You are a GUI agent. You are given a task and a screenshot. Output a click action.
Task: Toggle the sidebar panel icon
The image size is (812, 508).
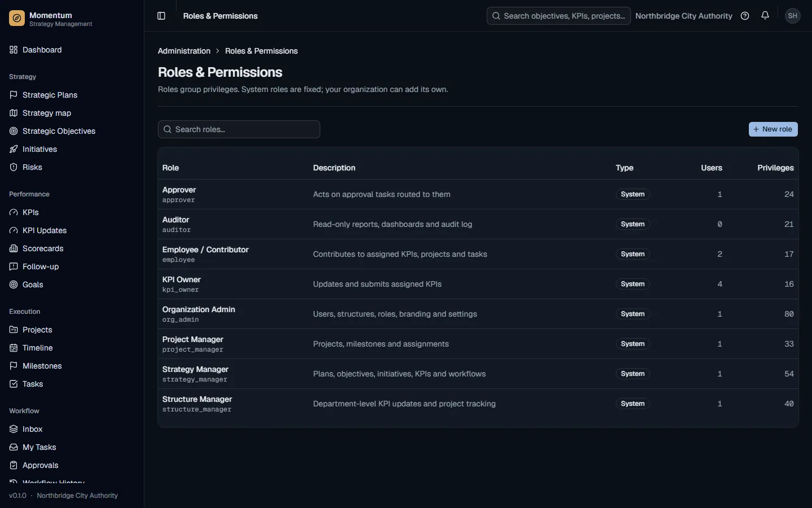coord(161,16)
